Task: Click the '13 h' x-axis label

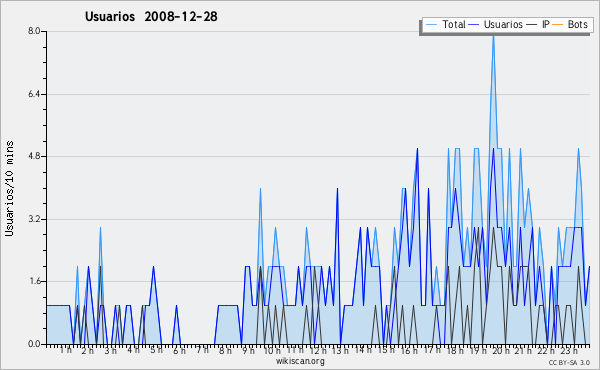Action: click(340, 351)
